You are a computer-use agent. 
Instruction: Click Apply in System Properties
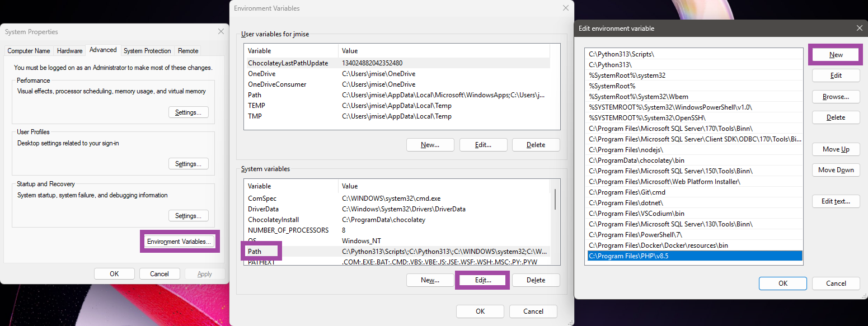205,273
